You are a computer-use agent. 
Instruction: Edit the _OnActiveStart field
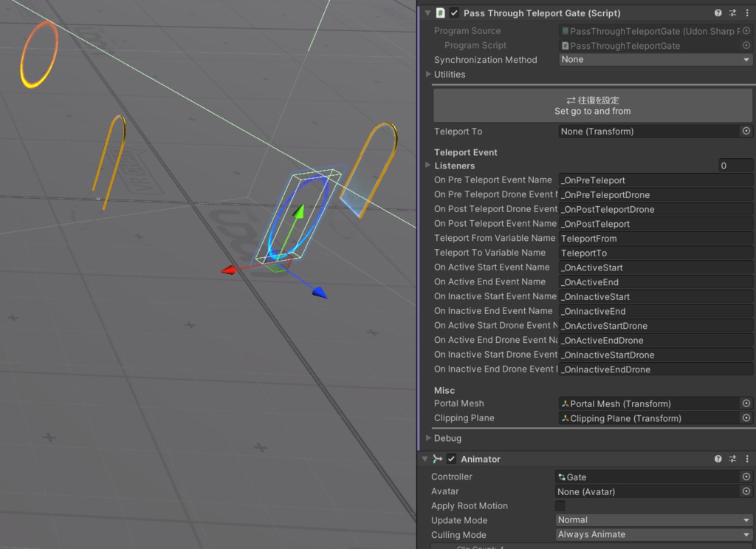[x=656, y=267]
